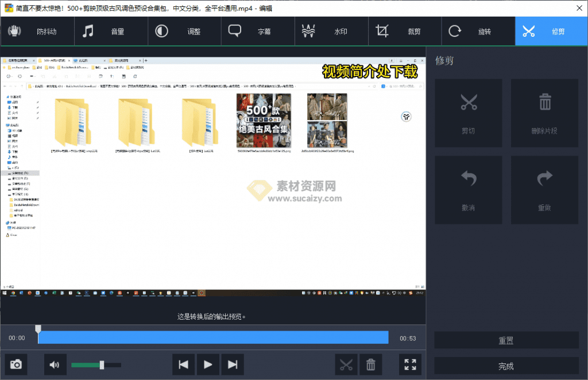Image resolution: width=588 pixels, height=380 pixels.
Task: Toggle fullscreen preview mode
Action: tap(410, 365)
